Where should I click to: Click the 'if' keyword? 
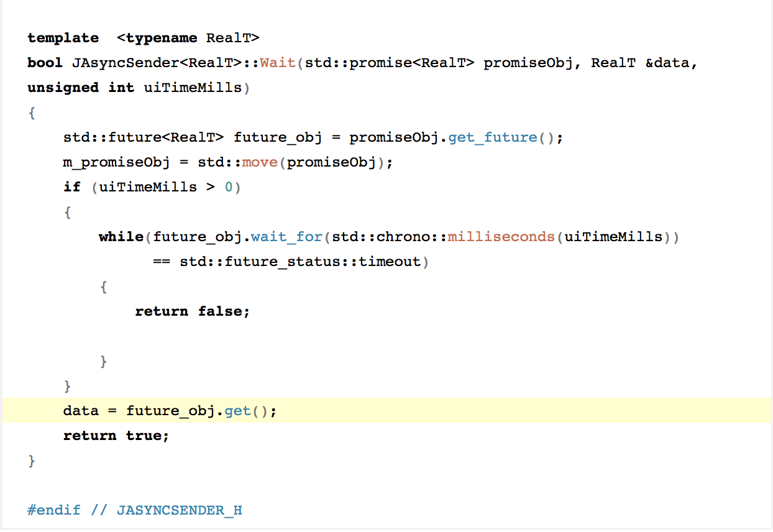click(72, 187)
